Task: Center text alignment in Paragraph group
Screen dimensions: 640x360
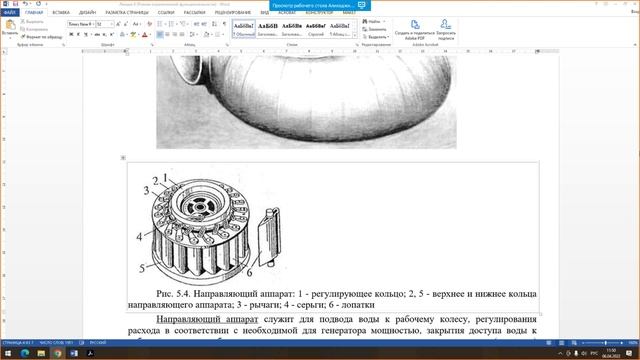Action: (x=167, y=35)
